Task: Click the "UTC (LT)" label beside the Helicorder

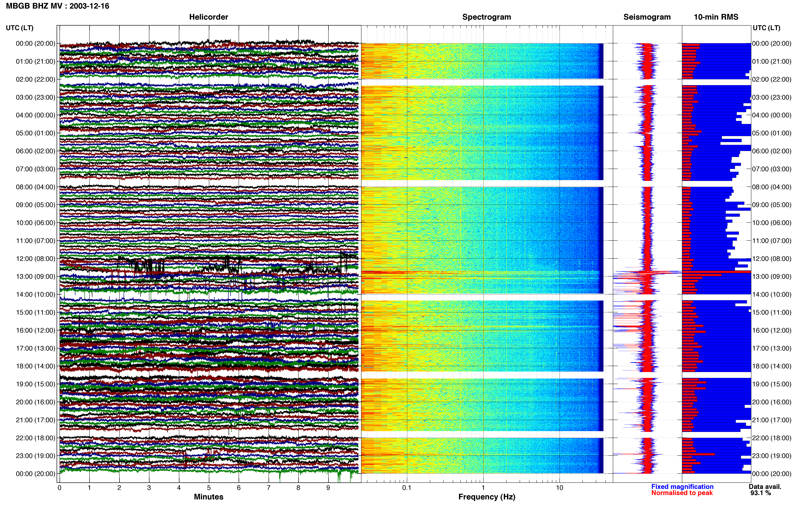Action: point(20,28)
